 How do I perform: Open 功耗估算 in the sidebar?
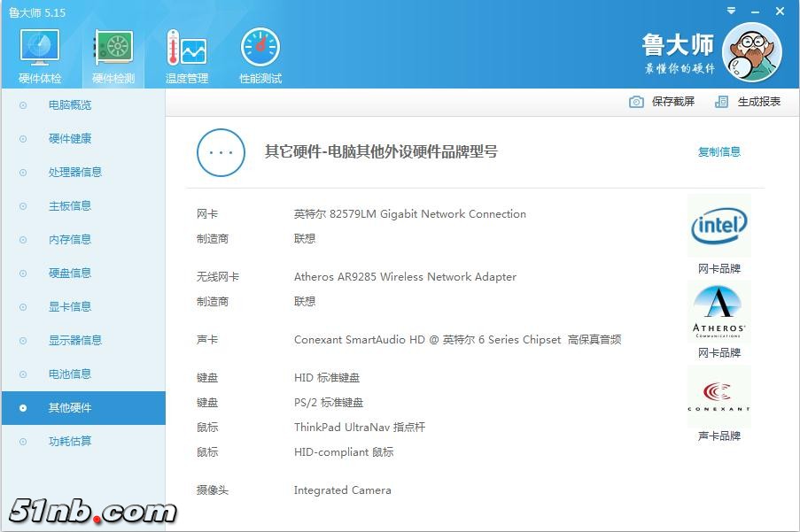[70, 442]
